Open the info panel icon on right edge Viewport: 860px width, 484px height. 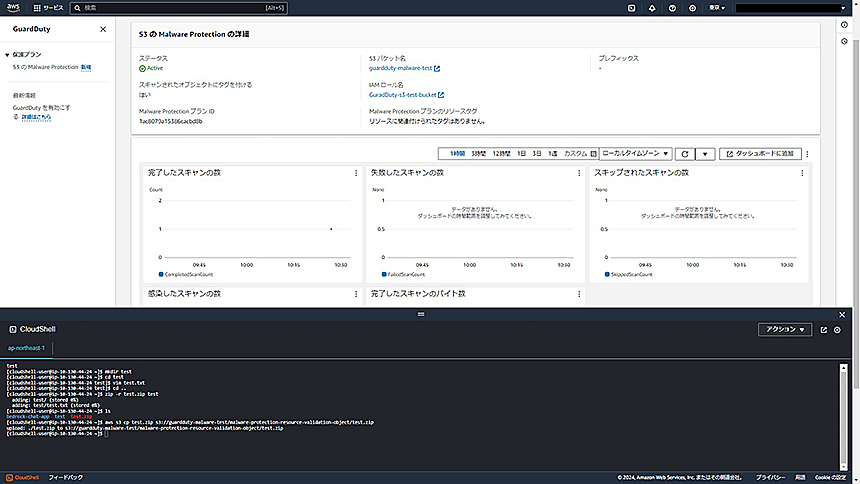pyautogui.click(x=844, y=25)
